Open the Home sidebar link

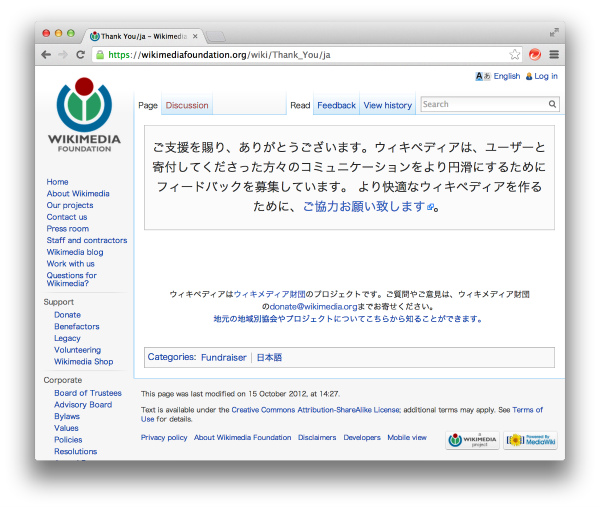[57, 182]
